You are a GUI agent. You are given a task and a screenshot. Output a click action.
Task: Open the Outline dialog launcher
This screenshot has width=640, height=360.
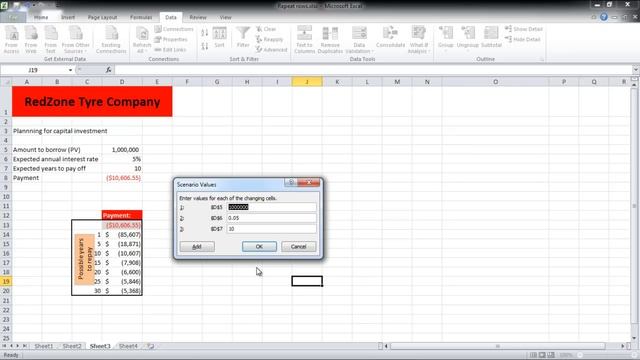tap(542, 60)
